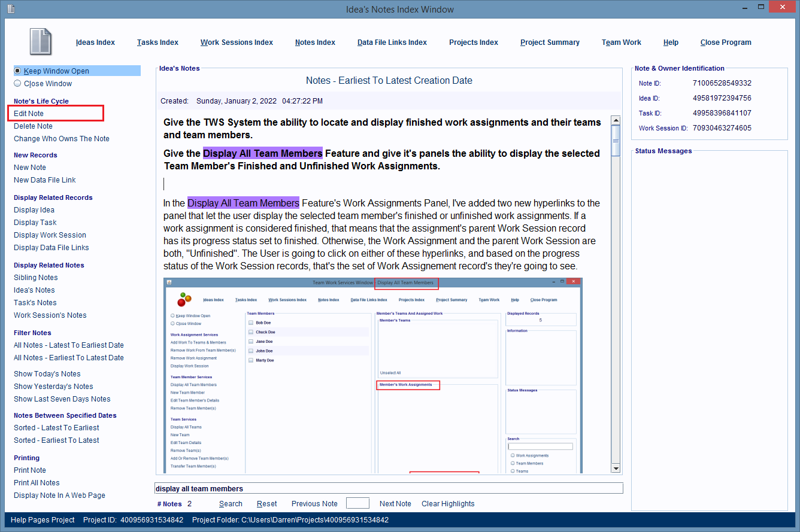Click the document icon in the header
800x532 pixels.
coord(41,42)
